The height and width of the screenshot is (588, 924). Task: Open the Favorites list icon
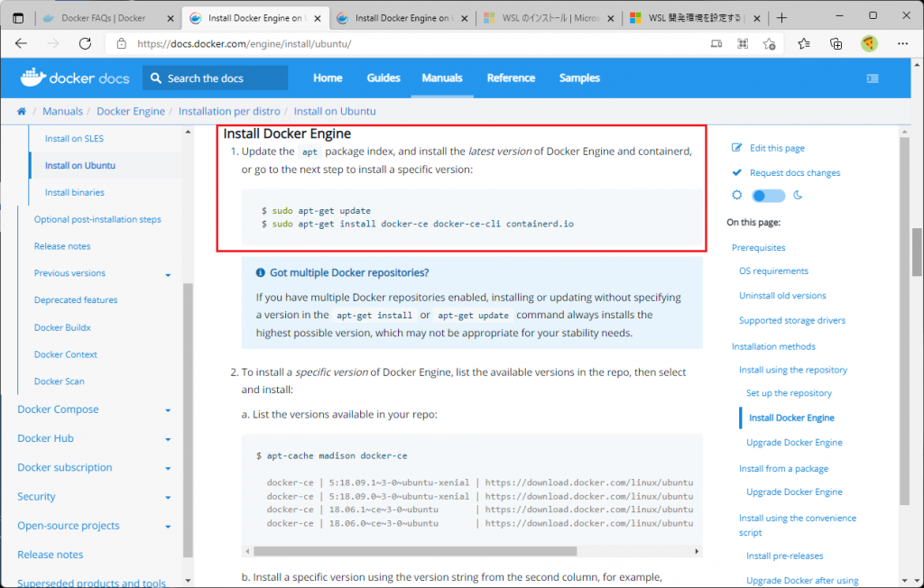point(804,43)
